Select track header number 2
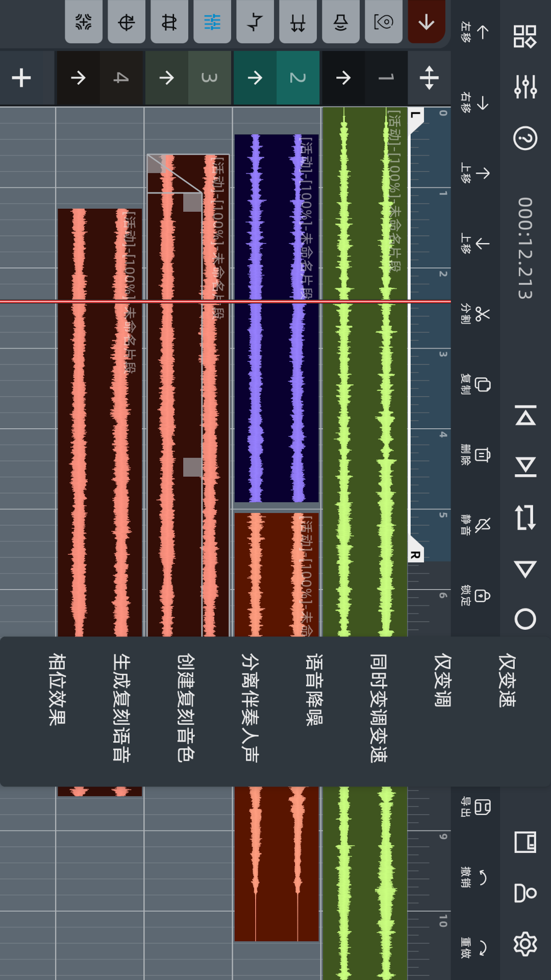 298,78
